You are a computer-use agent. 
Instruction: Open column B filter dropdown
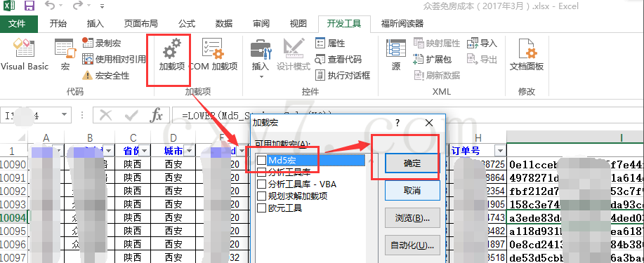click(x=108, y=151)
